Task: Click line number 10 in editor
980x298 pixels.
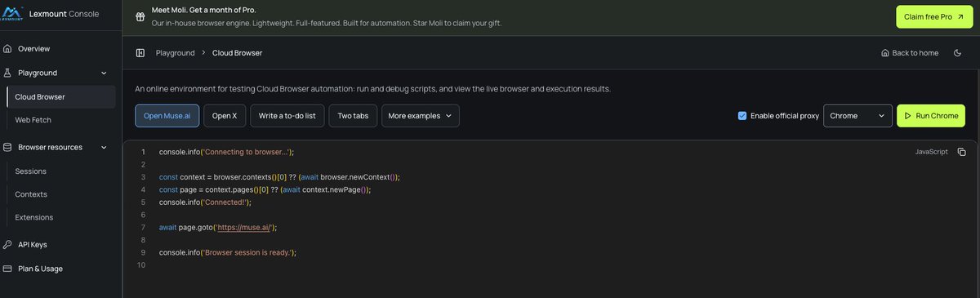Action: pyautogui.click(x=141, y=265)
